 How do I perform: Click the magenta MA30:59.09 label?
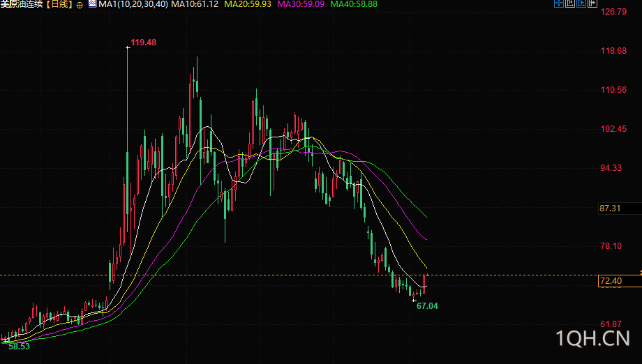(301, 4)
